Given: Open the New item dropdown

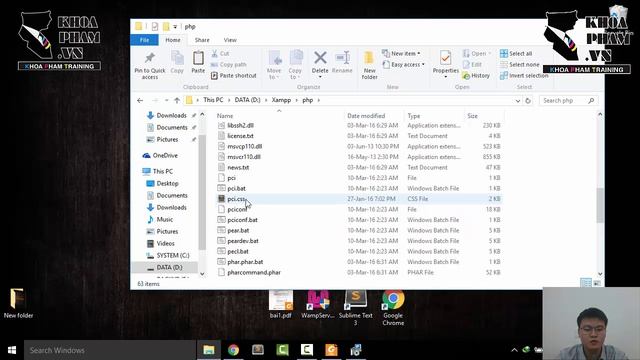Looking at the screenshot, I should 401,53.
